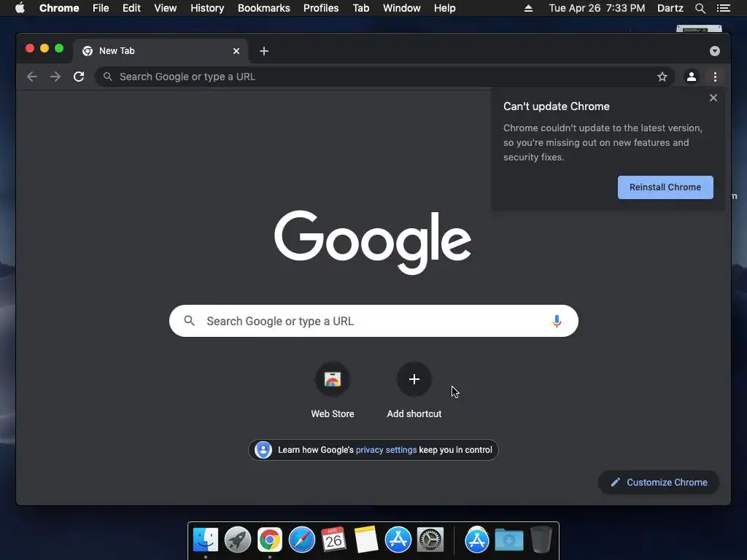Open the File menu
Viewport: 747px width, 560px height.
click(101, 8)
